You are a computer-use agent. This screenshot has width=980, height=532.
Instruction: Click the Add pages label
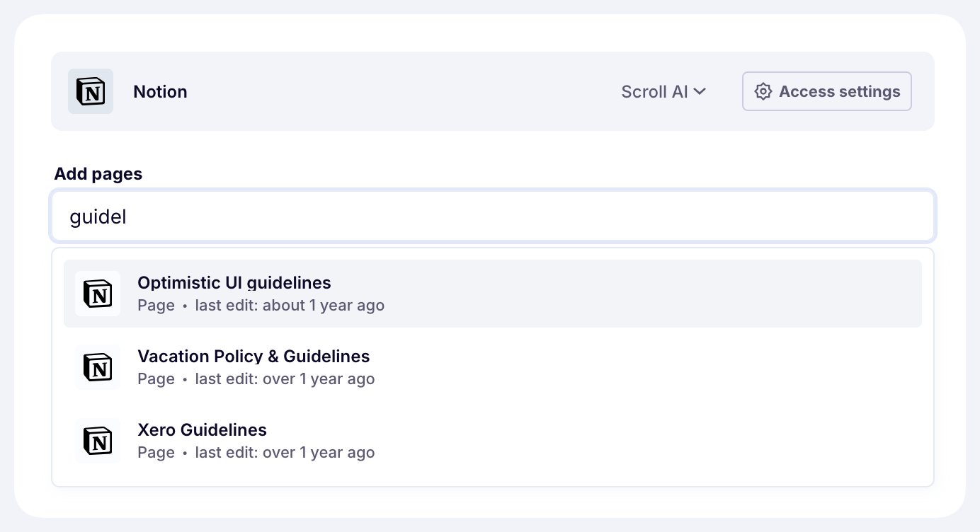tap(98, 174)
